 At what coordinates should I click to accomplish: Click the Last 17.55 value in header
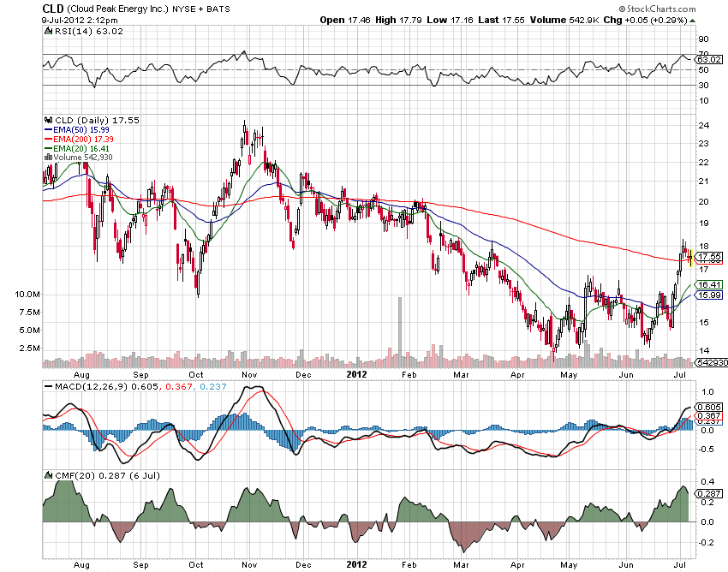coord(501,20)
